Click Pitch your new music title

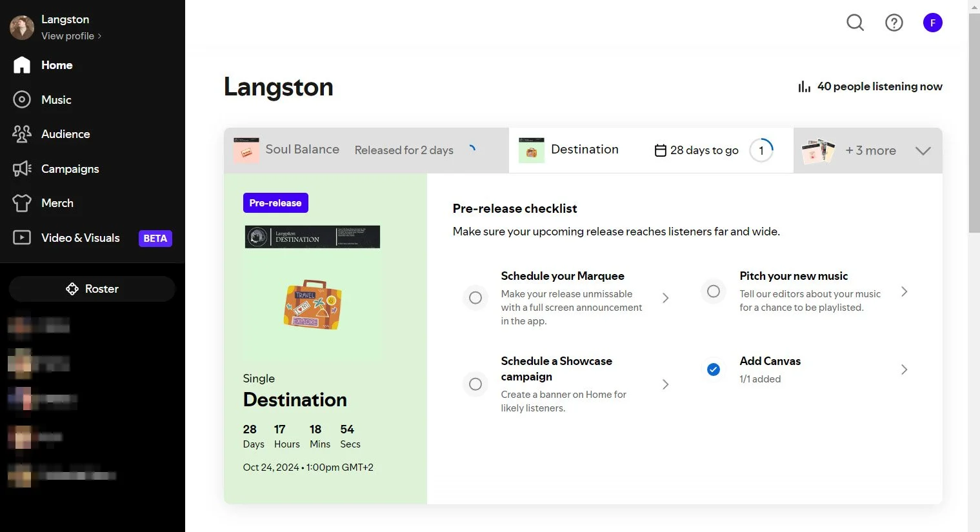[x=794, y=276]
